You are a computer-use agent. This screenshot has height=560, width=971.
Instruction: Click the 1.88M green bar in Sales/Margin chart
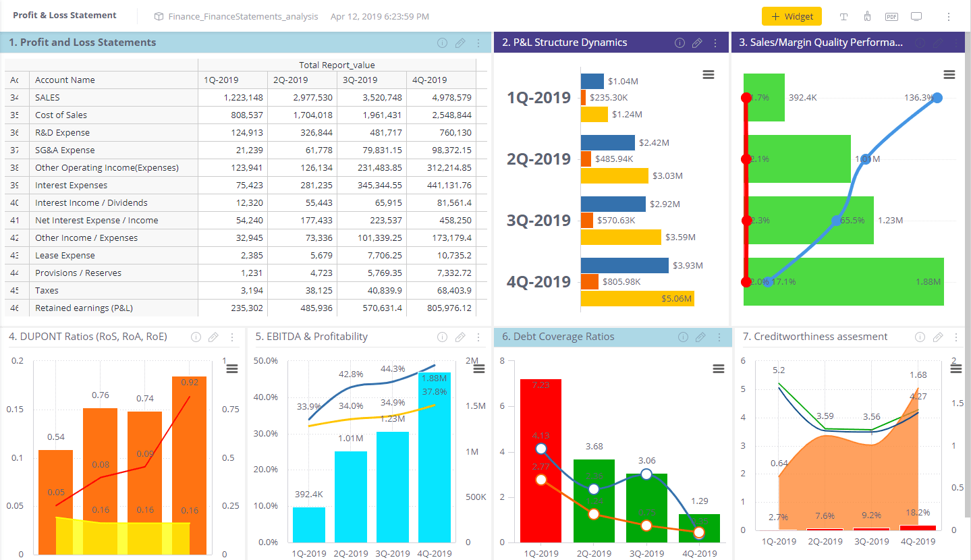pos(843,281)
